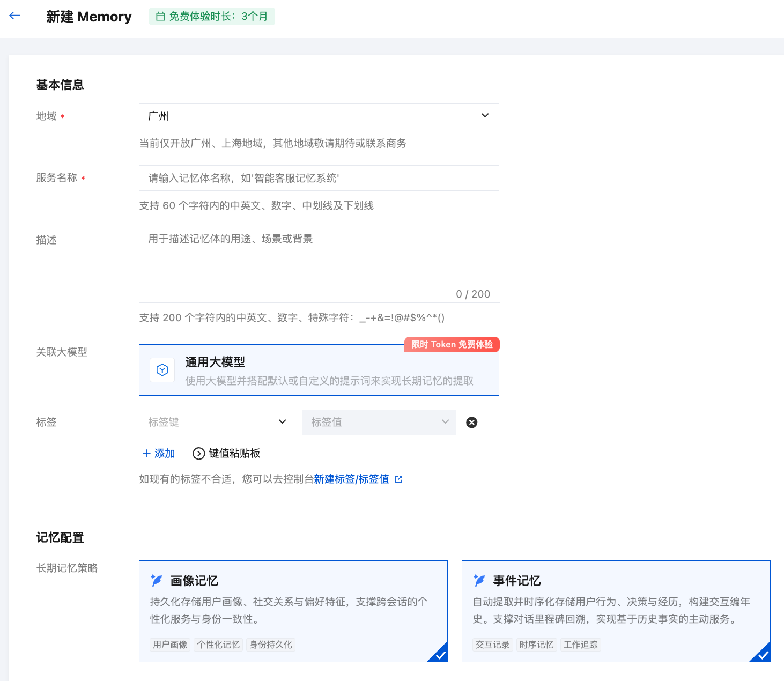Click the 键值粘贴板 arrow icon
This screenshot has height=681, width=784.
pos(198,454)
